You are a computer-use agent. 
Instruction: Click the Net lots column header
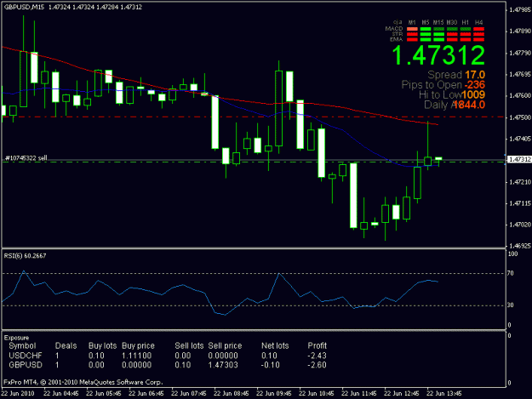point(275,345)
